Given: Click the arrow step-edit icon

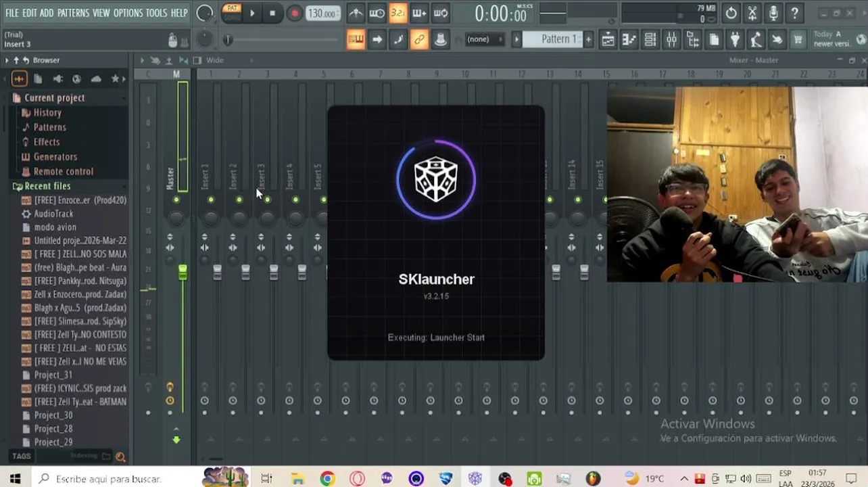Looking at the screenshot, I should coord(377,39).
